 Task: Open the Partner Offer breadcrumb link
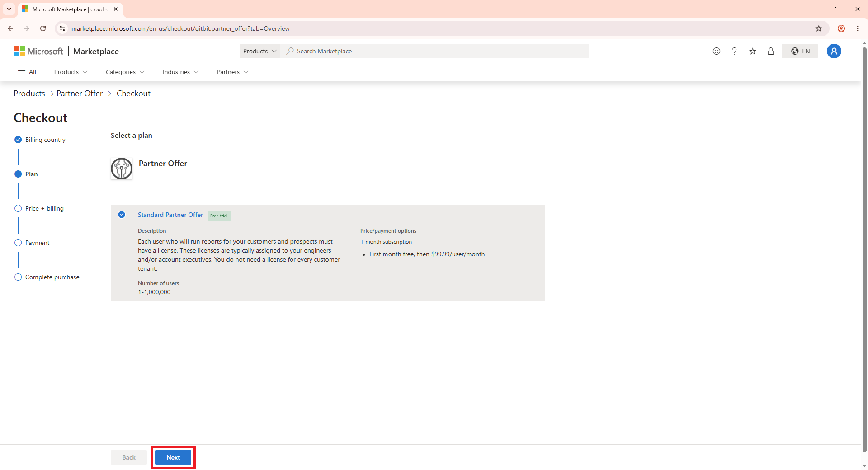[x=80, y=94]
